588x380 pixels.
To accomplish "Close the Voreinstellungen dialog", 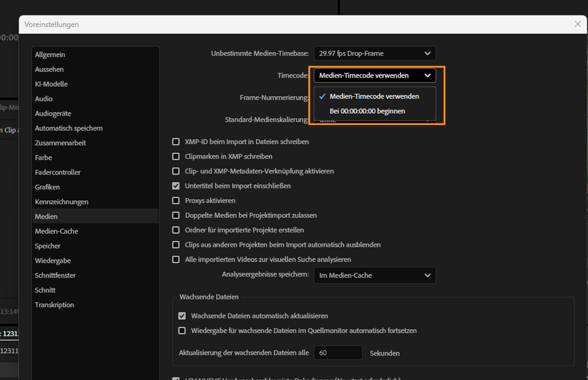I will click(x=577, y=24).
